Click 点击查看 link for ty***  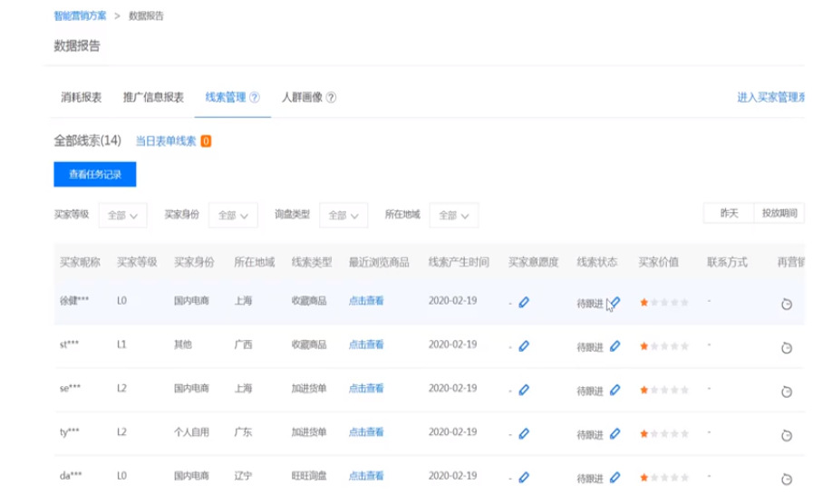366,432
